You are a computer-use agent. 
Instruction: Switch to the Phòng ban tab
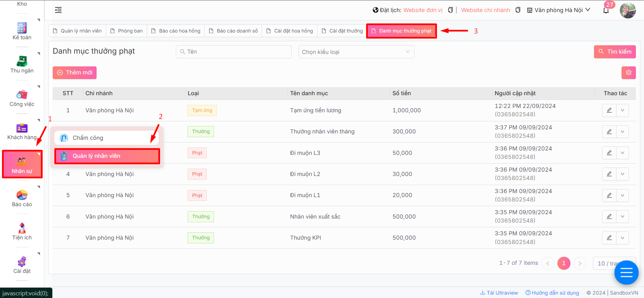click(x=127, y=31)
